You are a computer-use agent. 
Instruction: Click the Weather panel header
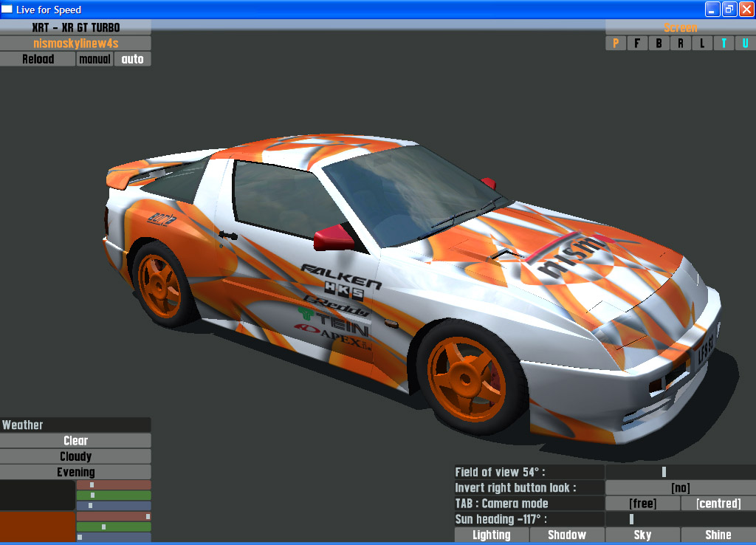(x=76, y=425)
